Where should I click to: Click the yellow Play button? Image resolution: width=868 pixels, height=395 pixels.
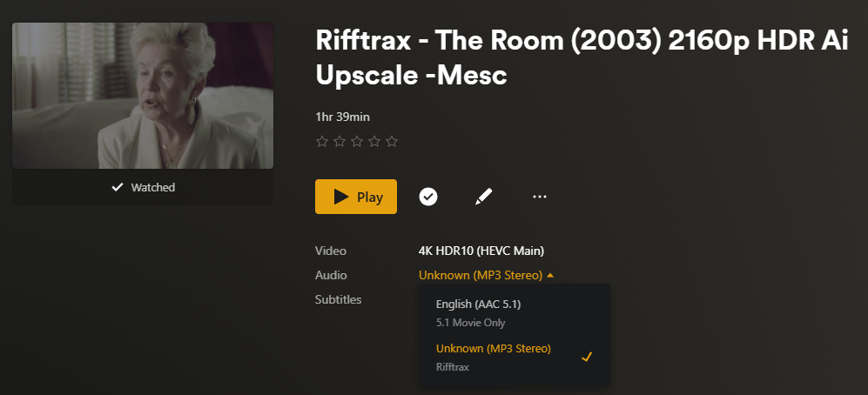point(355,197)
